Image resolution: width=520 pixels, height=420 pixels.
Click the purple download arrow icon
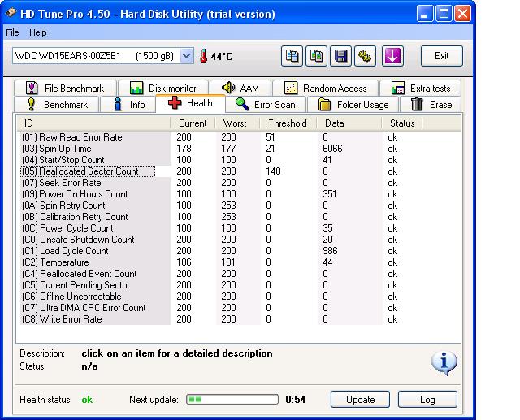click(392, 56)
